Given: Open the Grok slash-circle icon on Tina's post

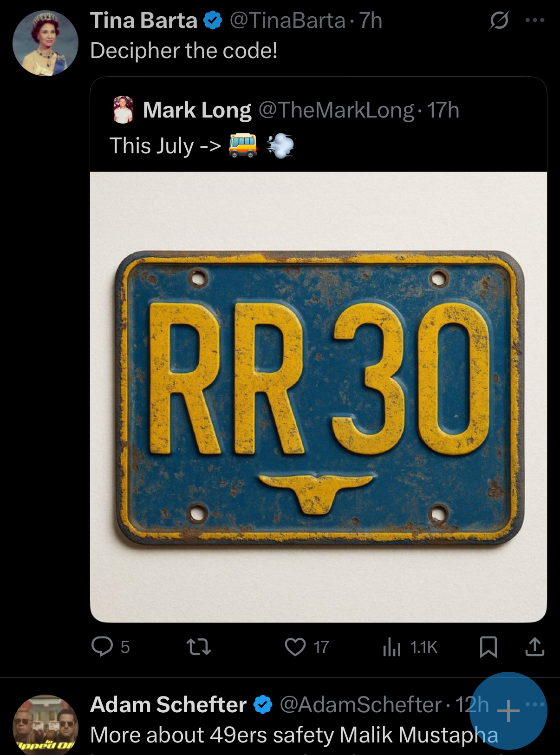Looking at the screenshot, I should point(499,20).
